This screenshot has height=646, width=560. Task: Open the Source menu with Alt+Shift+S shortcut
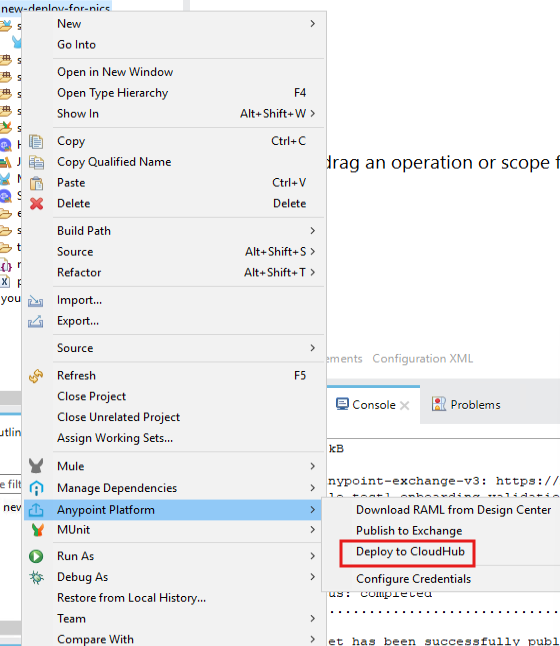[x=174, y=252]
